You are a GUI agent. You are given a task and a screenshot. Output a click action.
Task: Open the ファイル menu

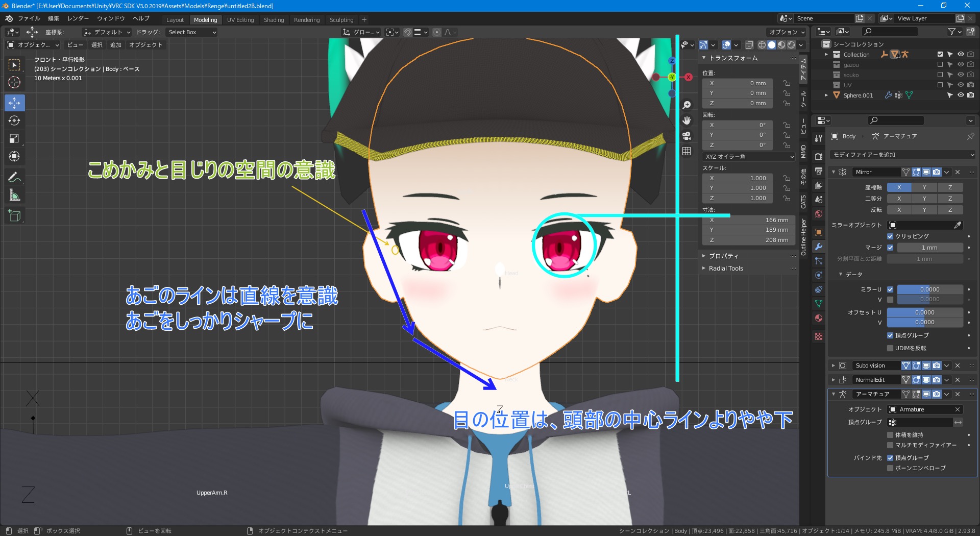(x=29, y=18)
